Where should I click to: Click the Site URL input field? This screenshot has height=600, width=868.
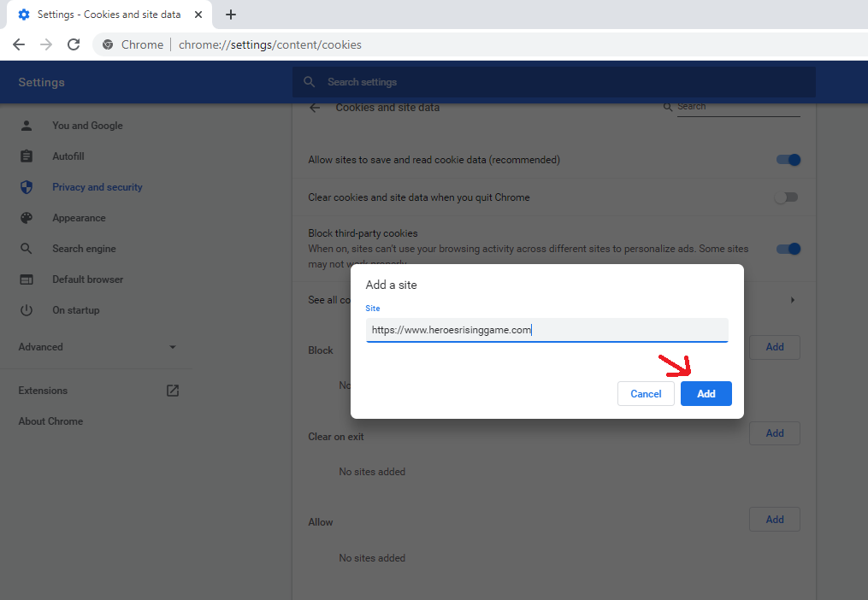pos(546,330)
